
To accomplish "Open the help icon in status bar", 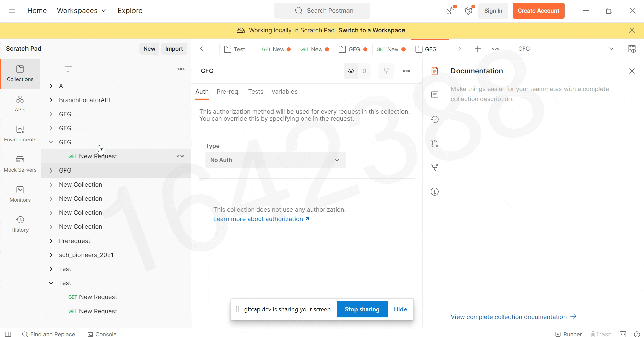I will pyautogui.click(x=637, y=334).
